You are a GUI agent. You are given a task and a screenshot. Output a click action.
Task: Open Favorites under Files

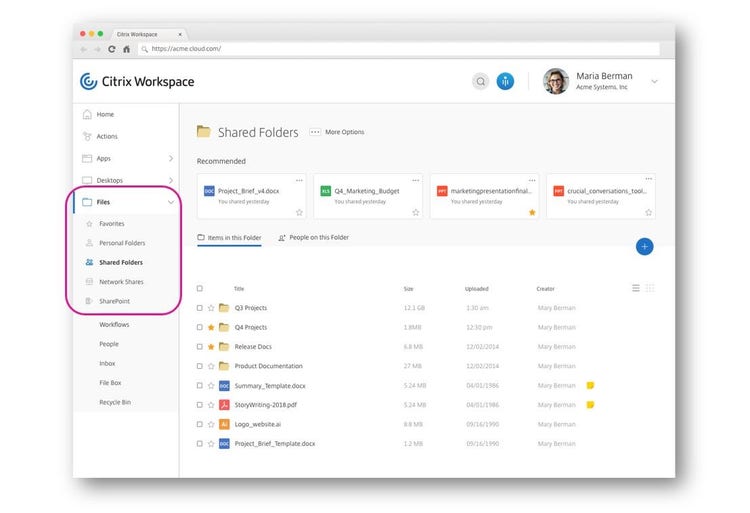click(x=111, y=224)
